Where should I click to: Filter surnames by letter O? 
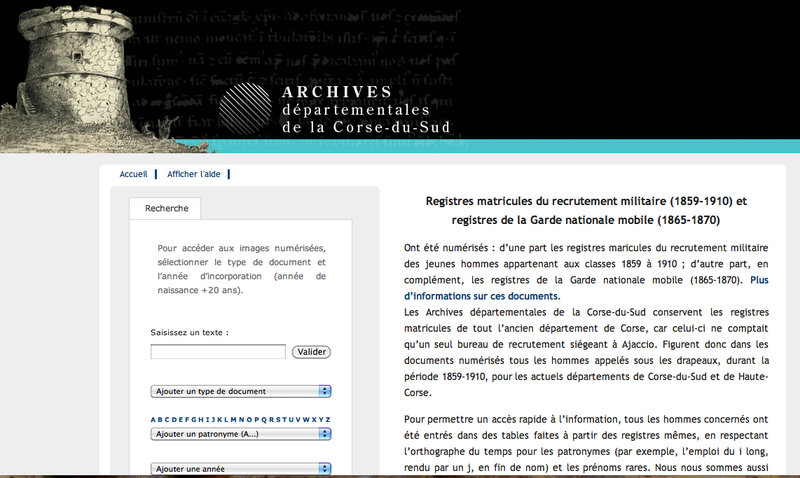(249, 419)
